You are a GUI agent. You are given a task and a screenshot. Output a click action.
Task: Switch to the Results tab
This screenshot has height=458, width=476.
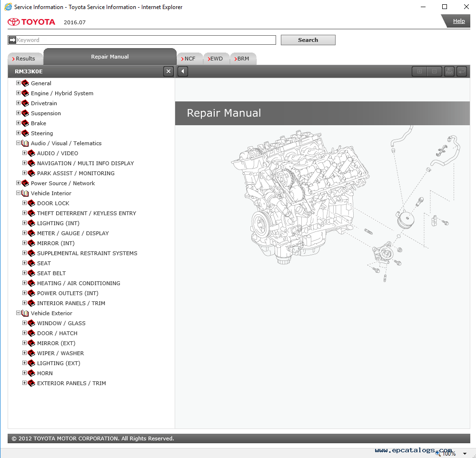pos(26,59)
